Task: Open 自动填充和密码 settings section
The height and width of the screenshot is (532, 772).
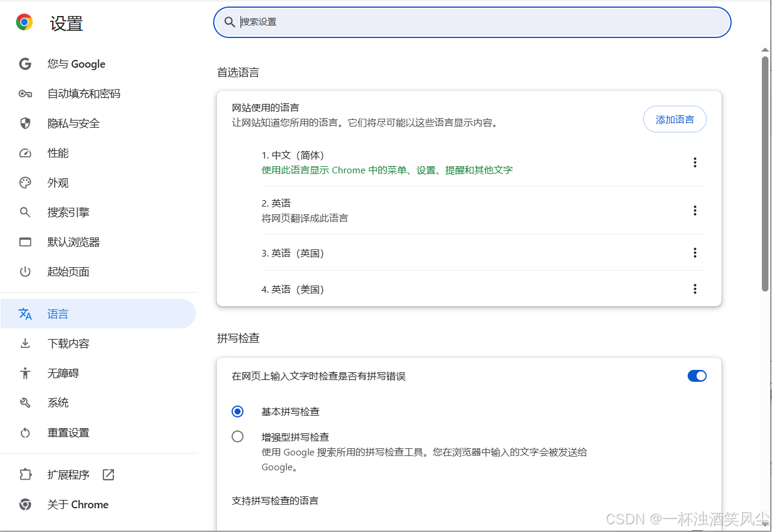Action: (x=98, y=94)
